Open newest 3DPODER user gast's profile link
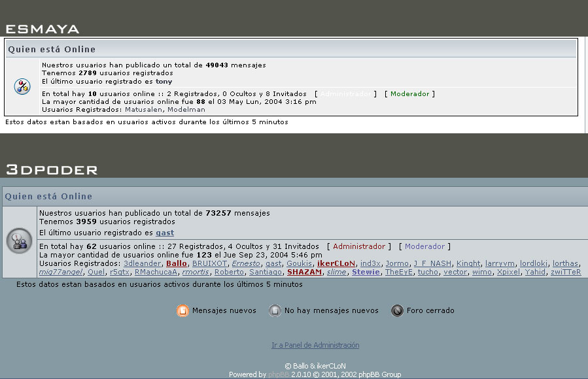Image resolution: width=588 pixels, height=379 pixels. pos(165,233)
